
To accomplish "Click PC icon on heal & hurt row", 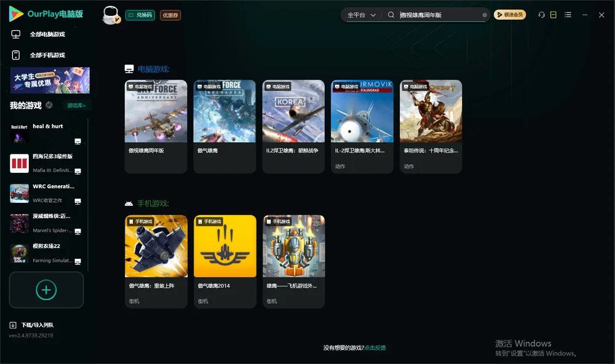I will click(x=77, y=141).
